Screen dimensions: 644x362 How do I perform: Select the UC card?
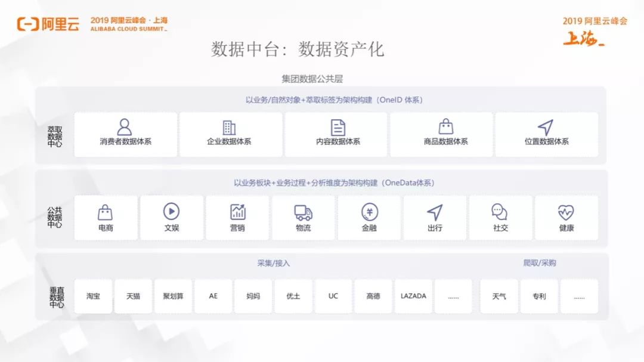click(333, 296)
